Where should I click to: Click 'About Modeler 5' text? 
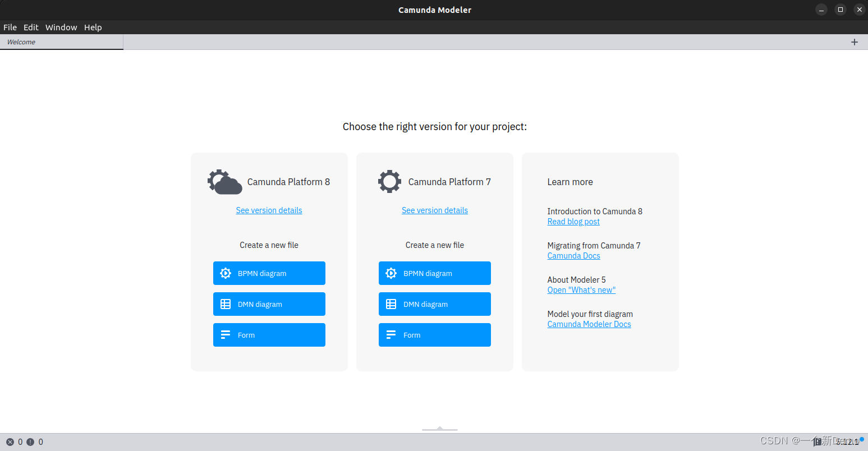tap(576, 280)
